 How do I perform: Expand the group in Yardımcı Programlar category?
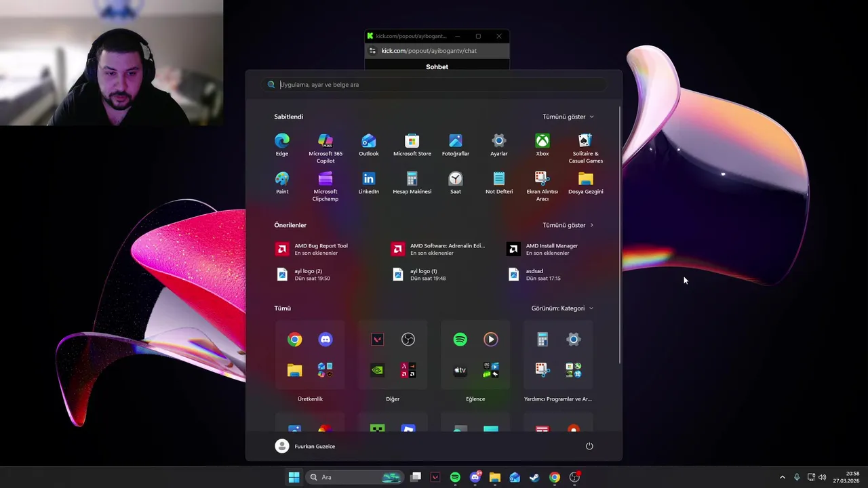(574, 370)
